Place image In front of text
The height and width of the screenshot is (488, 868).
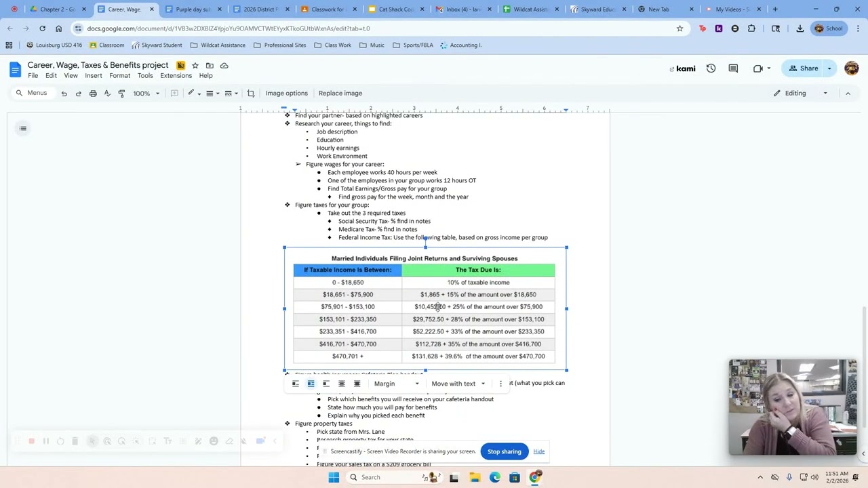[357, 384]
